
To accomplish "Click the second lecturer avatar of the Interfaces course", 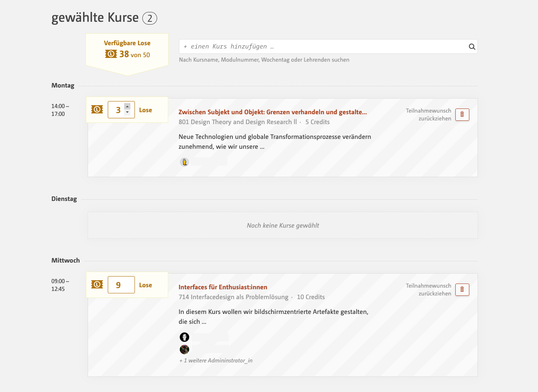I will [x=185, y=349].
